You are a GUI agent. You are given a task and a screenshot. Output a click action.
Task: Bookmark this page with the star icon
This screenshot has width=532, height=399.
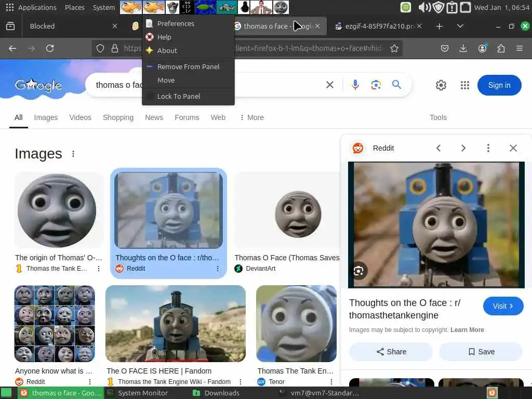tap(394, 48)
